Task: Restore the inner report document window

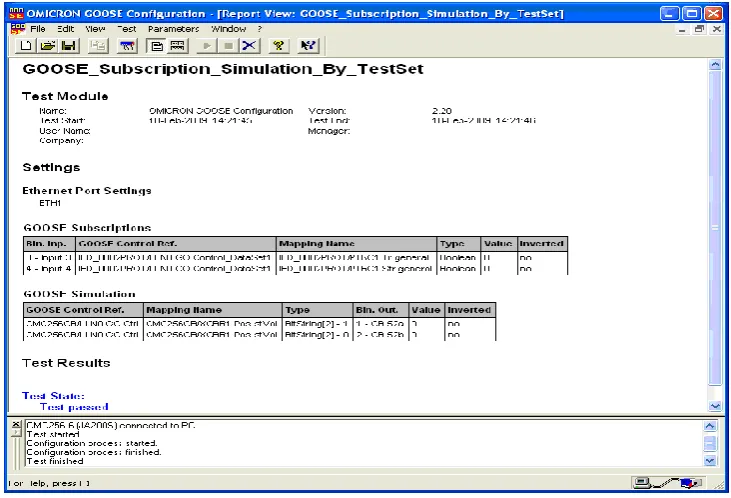Action: click(x=699, y=29)
